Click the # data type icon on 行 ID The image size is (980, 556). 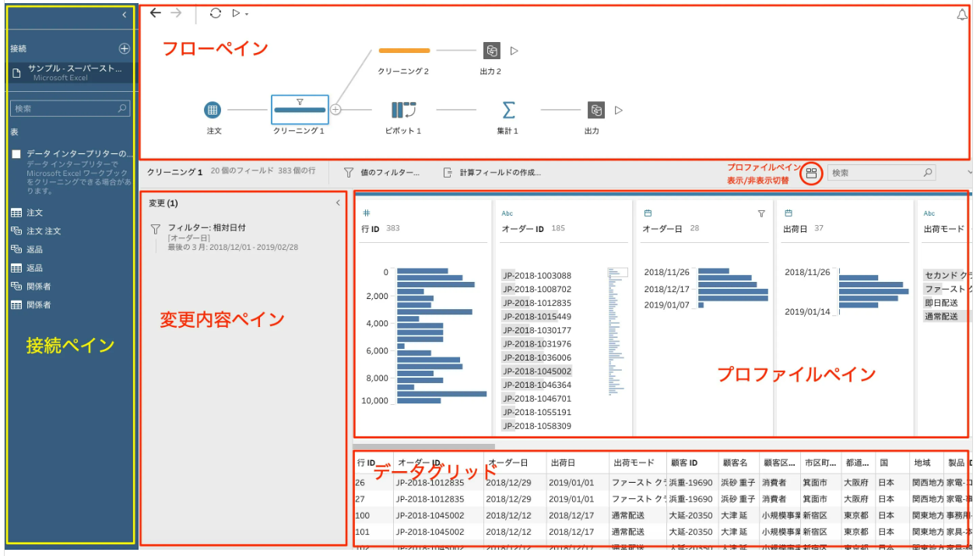367,213
